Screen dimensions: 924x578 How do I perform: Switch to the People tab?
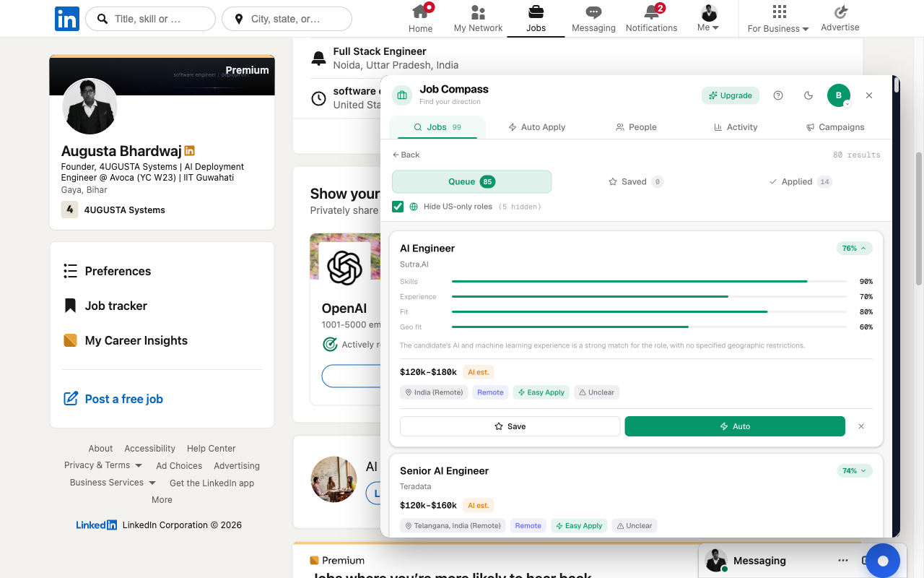click(636, 127)
